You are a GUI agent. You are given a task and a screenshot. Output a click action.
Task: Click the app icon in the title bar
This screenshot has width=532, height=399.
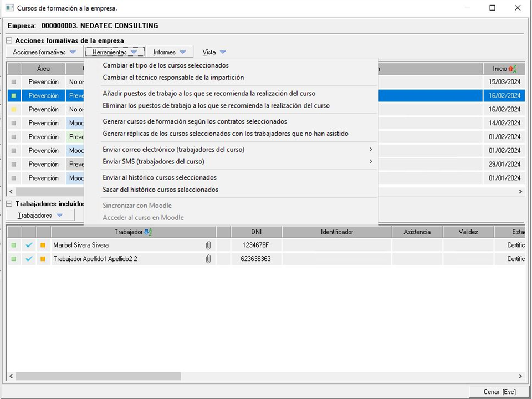click(9, 8)
